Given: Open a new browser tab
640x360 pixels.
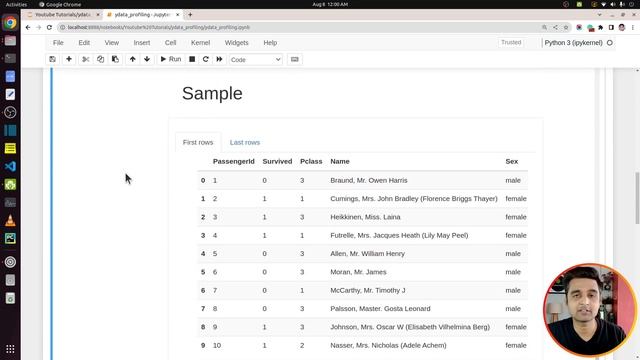Looking at the screenshot, I should 190,15.
